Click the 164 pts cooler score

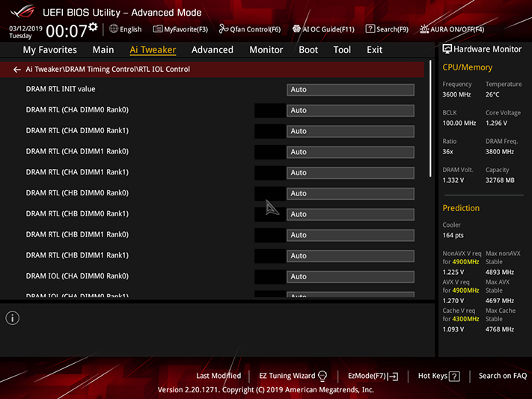click(453, 235)
